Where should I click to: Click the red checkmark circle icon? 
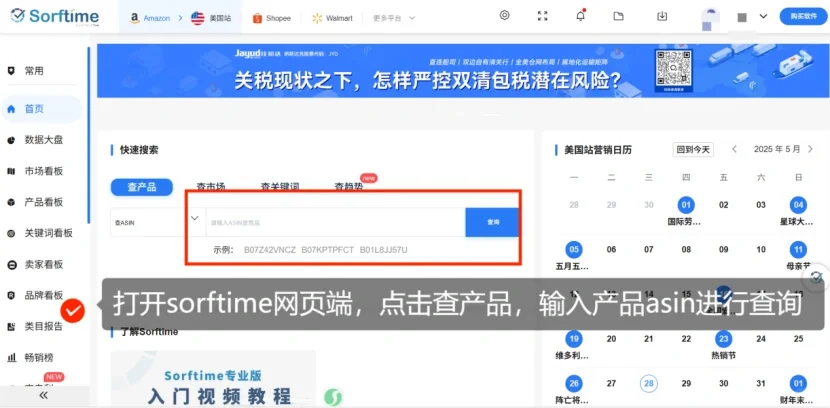(x=73, y=311)
